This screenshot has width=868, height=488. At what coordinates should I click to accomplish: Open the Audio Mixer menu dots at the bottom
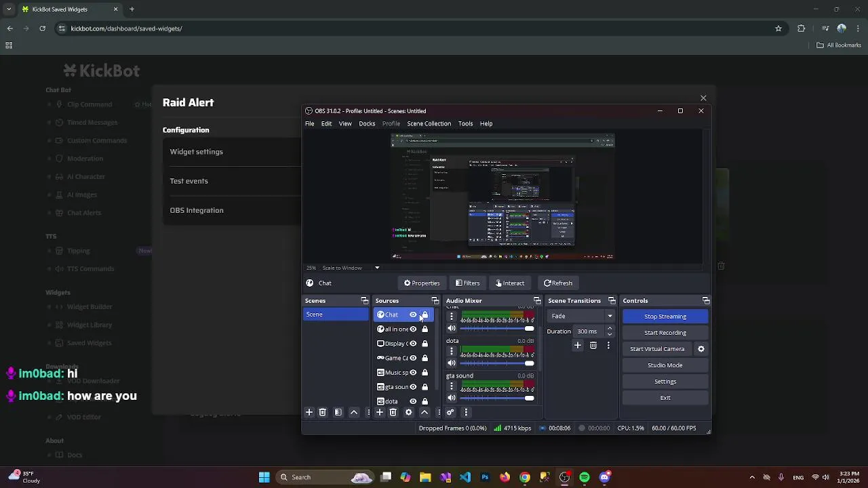pyautogui.click(x=465, y=412)
